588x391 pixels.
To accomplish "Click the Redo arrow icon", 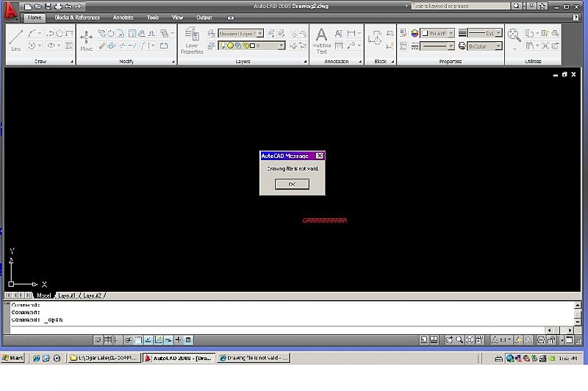I will click(78, 7).
